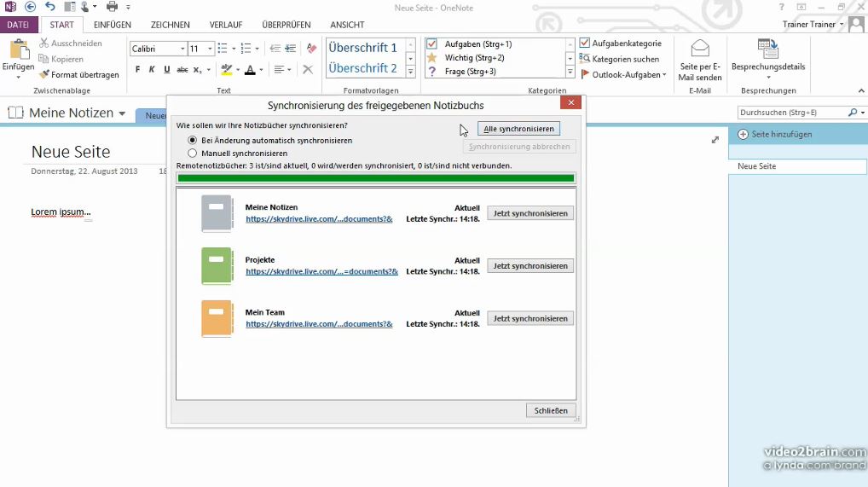Open the Projekte skydrive link
Viewport: 868px width, 487px height.
point(321,271)
